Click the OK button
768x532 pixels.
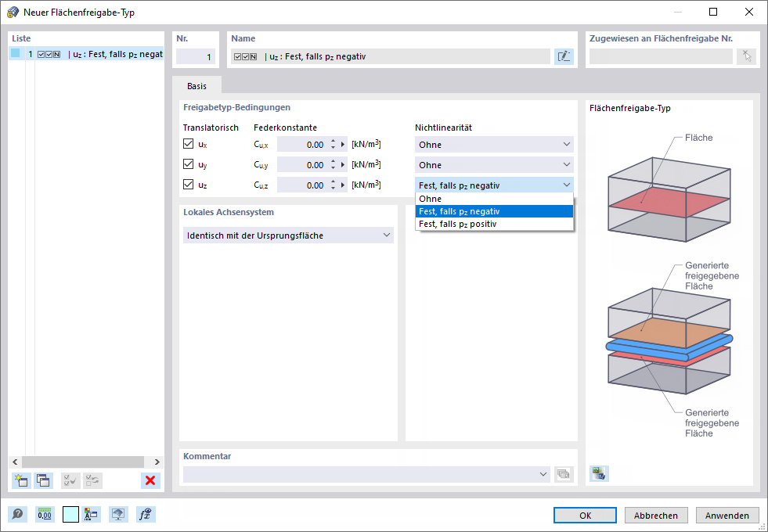[585, 515]
